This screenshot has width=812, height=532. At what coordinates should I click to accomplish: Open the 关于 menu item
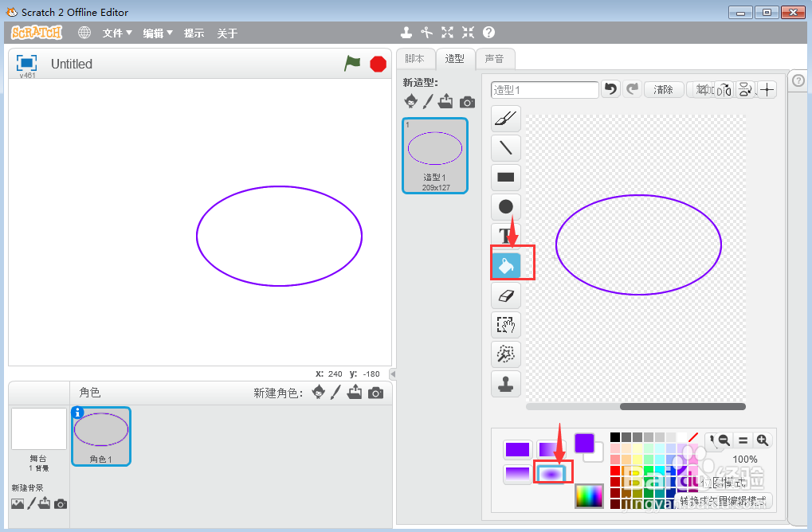pyautogui.click(x=227, y=33)
